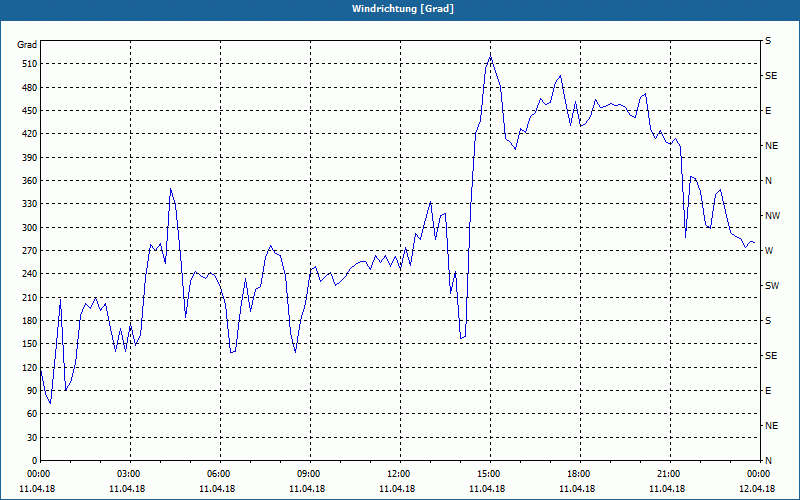The image size is (800, 500).
Task: Select the E compass label on the 90 gridline
Action: [x=768, y=391]
